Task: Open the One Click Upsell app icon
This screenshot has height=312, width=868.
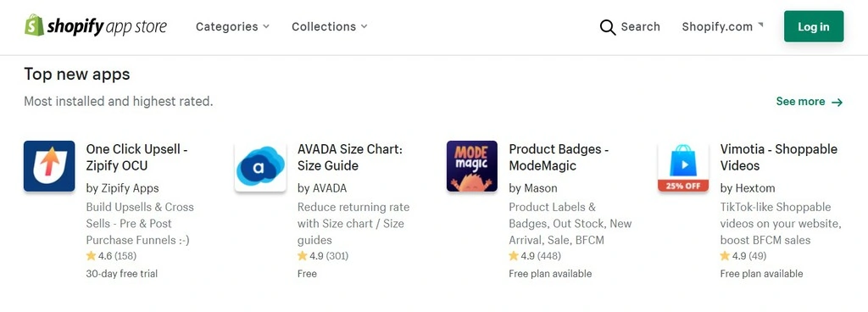Action: pos(49,166)
